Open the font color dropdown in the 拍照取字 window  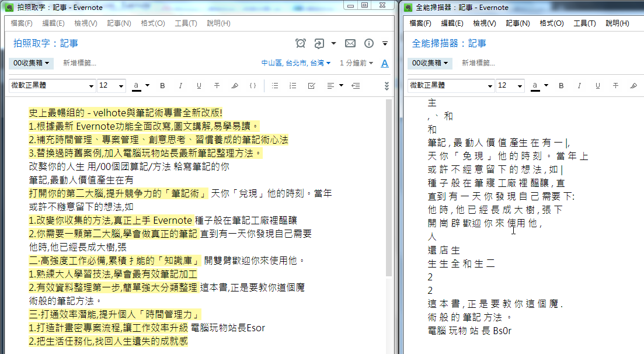[148, 85]
